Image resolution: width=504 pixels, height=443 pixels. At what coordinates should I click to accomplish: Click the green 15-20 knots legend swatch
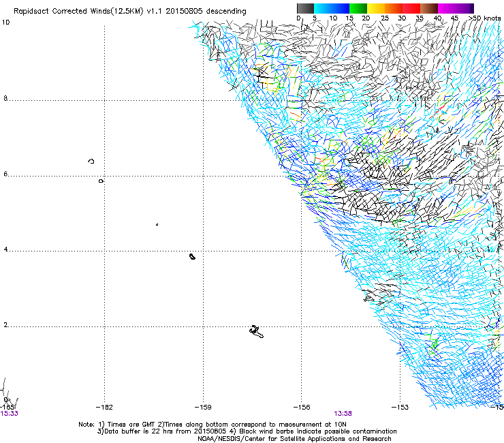[x=358, y=8]
